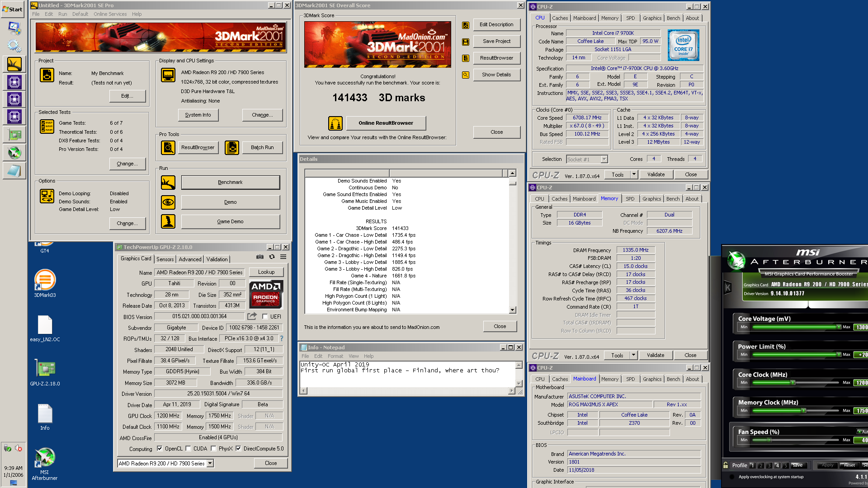Click the Memory Clock slider handle
This screenshot has height=488, width=868.
(x=804, y=411)
